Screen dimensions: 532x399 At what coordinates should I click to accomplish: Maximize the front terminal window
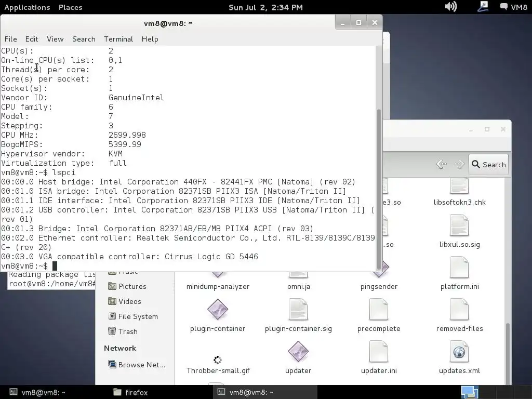pos(358,23)
